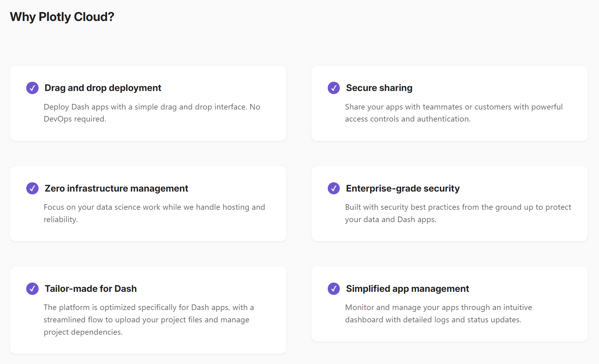Image resolution: width=599 pixels, height=364 pixels.
Task: Click the paragraph starting "Built with security best practices"
Action: click(458, 213)
